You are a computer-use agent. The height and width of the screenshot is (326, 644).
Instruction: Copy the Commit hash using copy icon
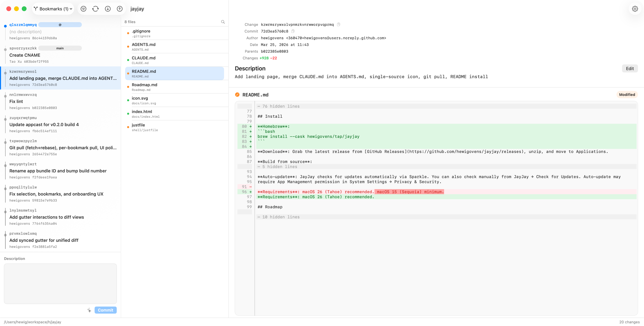point(293,31)
